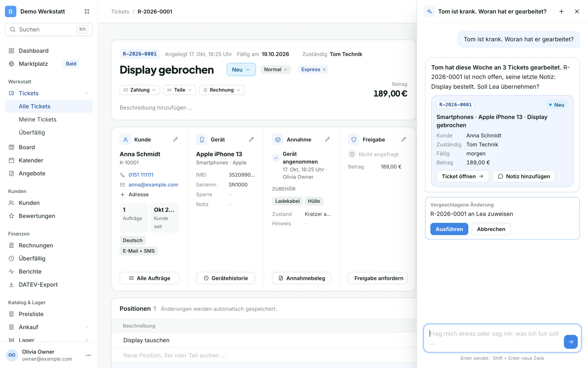Image resolution: width=588 pixels, height=368 pixels.
Task: Close the assistant panel
Action: point(577,12)
